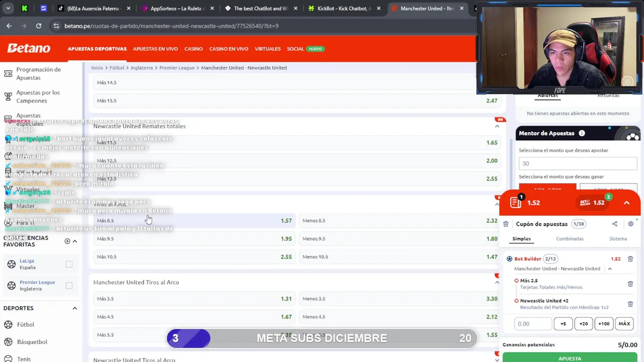Clear the whole coupon with trash icon

click(x=506, y=224)
